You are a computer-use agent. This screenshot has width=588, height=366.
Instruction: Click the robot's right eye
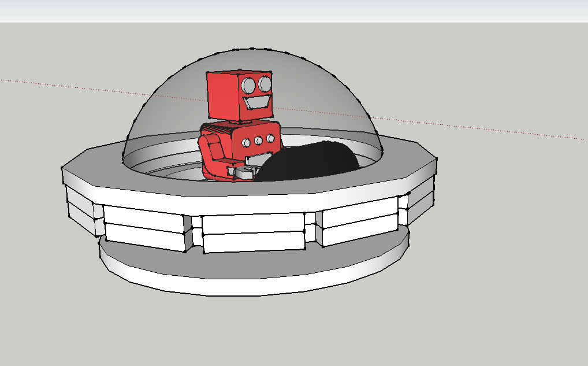pos(265,84)
